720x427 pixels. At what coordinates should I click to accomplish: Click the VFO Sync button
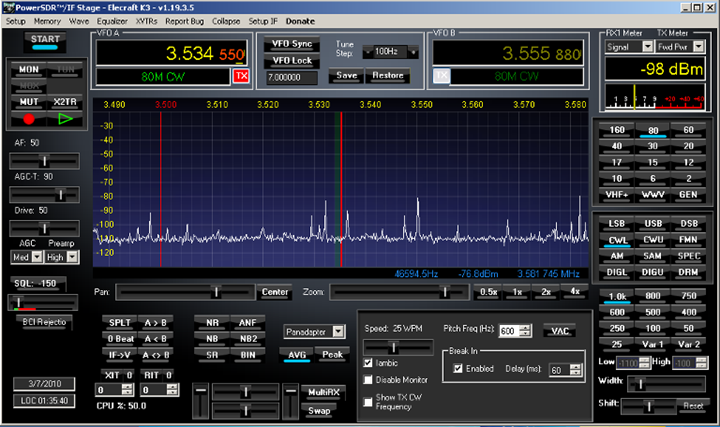[292, 44]
